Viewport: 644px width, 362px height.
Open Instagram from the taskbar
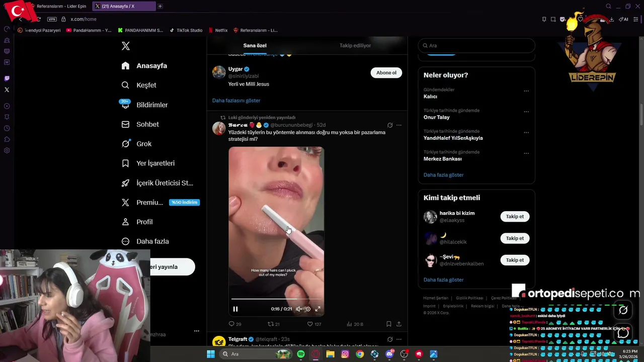345,354
